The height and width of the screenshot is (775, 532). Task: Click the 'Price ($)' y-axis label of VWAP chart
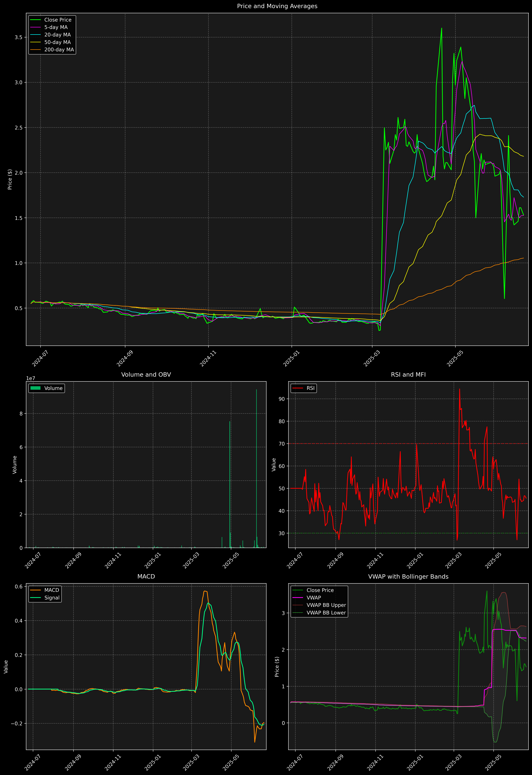click(277, 667)
